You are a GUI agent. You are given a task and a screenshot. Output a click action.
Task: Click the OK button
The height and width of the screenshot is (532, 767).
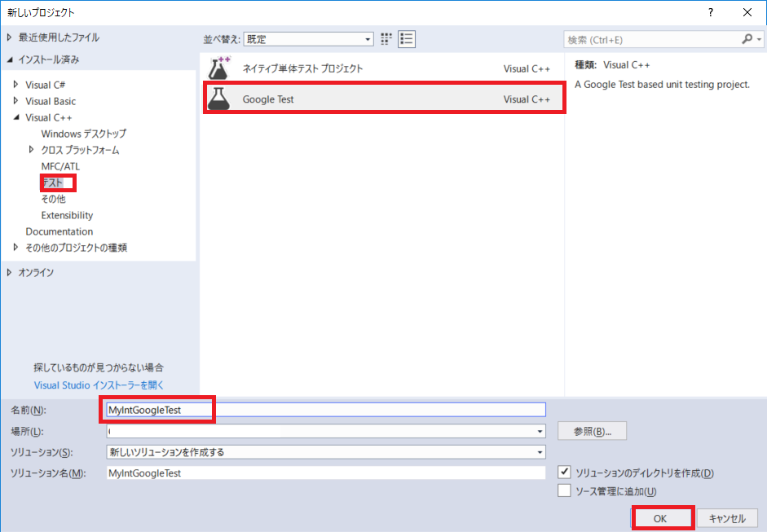(x=660, y=518)
